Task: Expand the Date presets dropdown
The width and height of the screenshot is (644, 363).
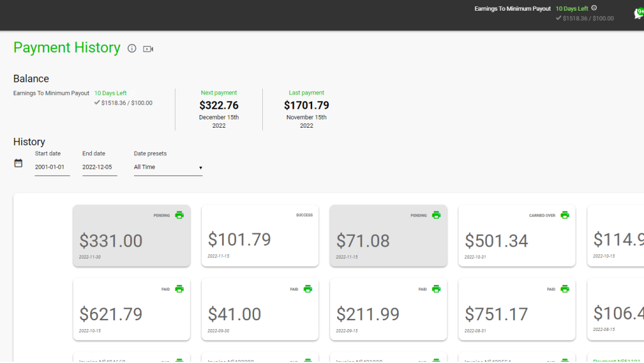Action: coord(168,167)
